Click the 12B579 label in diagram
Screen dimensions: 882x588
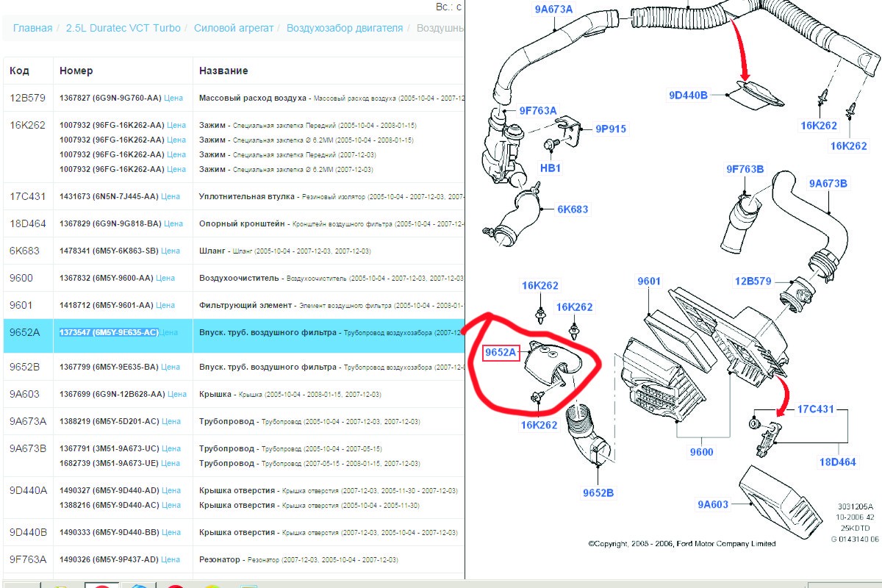tap(753, 281)
